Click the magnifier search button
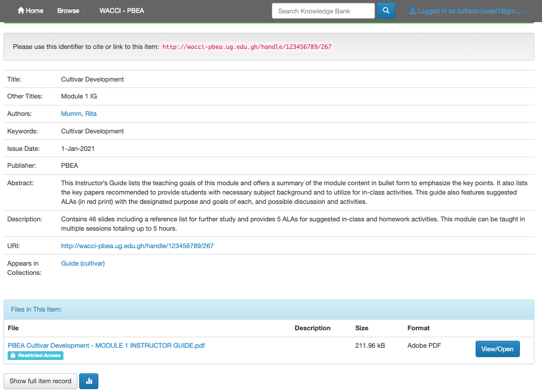542x392 pixels. click(x=386, y=10)
